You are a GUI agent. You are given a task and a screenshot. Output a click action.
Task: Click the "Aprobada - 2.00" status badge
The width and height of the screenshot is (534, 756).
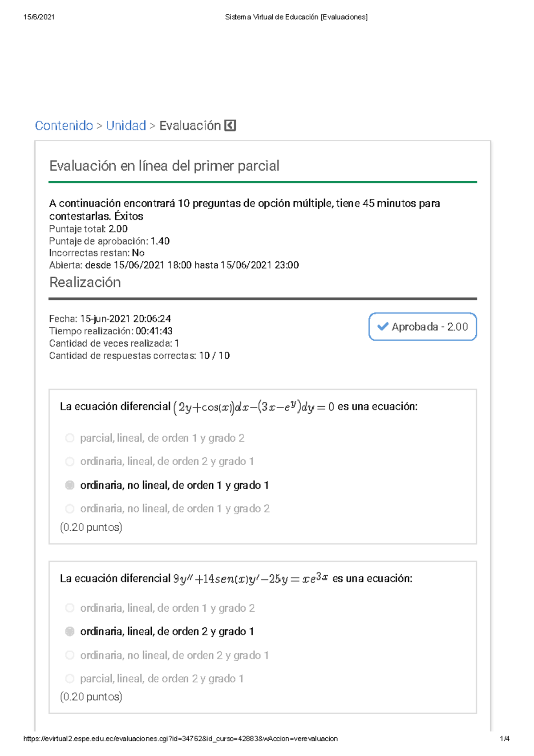click(422, 327)
